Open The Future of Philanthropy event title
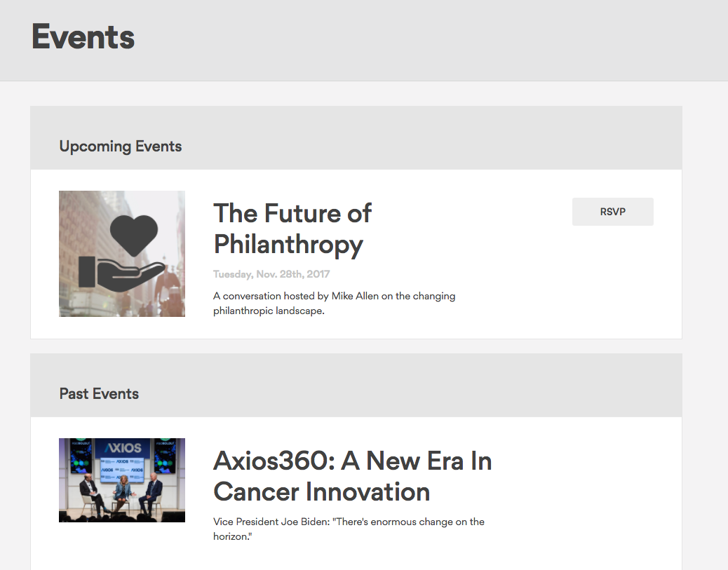Viewport: 728px width, 570px height. (x=292, y=228)
